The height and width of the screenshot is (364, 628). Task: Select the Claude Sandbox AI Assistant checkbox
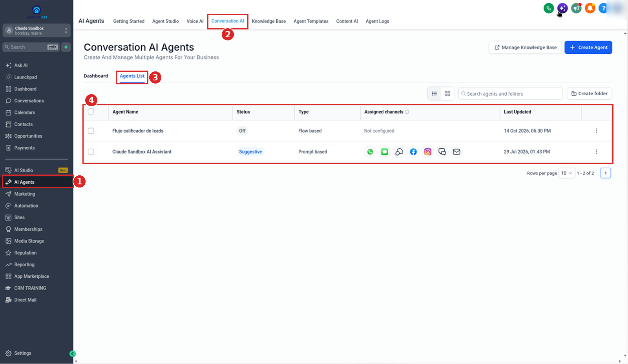(91, 152)
